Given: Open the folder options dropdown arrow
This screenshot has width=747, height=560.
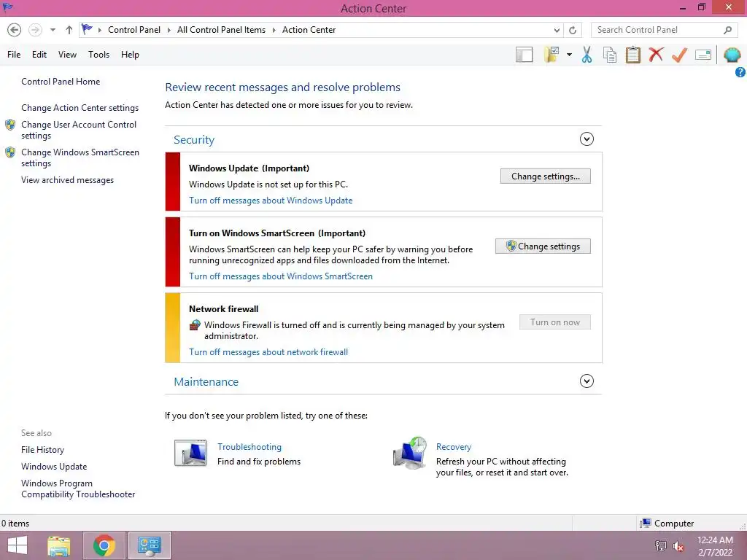Looking at the screenshot, I should coord(569,55).
